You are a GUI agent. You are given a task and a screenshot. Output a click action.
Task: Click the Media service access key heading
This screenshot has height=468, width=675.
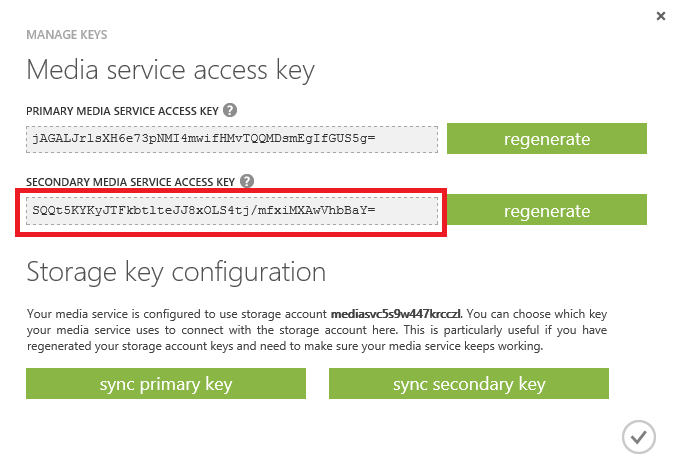[x=170, y=70]
